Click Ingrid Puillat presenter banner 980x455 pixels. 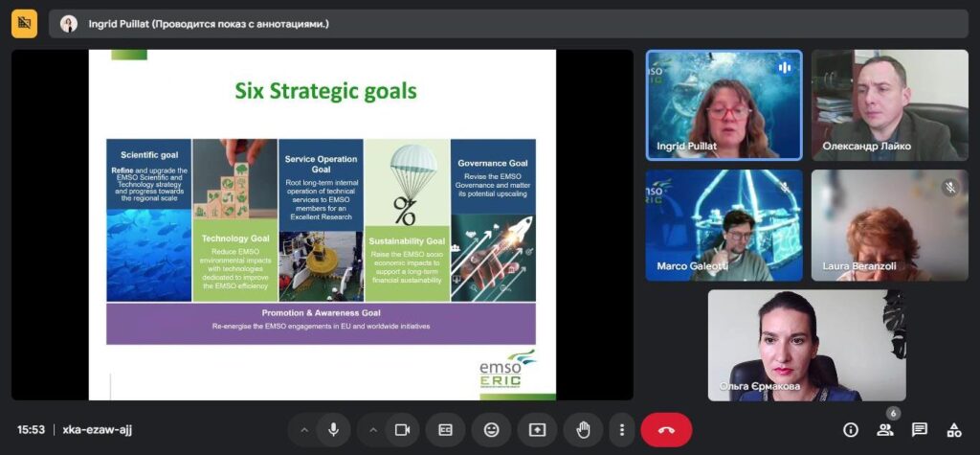click(208, 23)
